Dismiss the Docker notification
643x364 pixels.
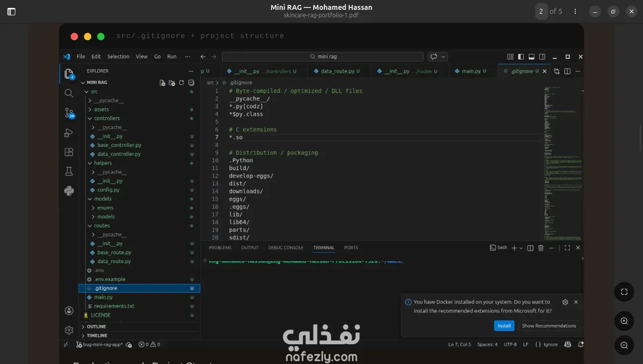[576, 302]
